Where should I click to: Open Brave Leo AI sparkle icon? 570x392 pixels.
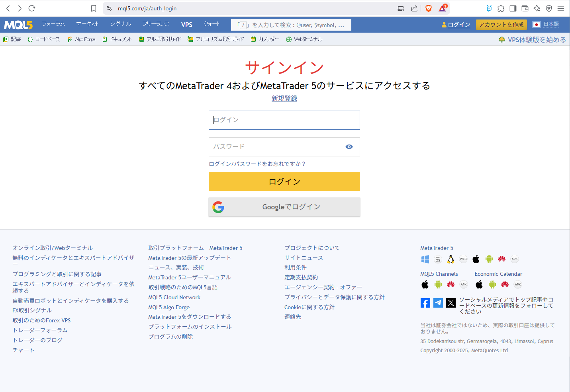coord(537,8)
